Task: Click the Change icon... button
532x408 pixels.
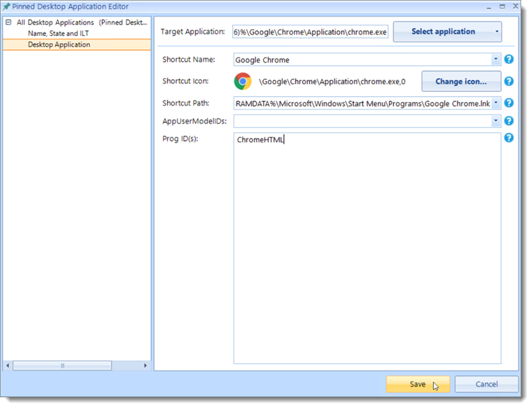Action: (x=461, y=81)
